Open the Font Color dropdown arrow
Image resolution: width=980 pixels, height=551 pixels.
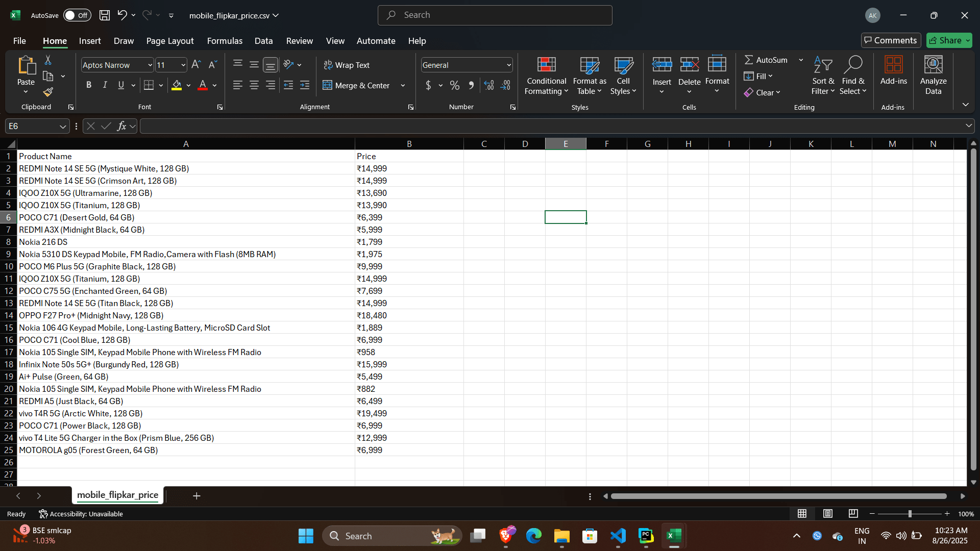tap(215, 86)
